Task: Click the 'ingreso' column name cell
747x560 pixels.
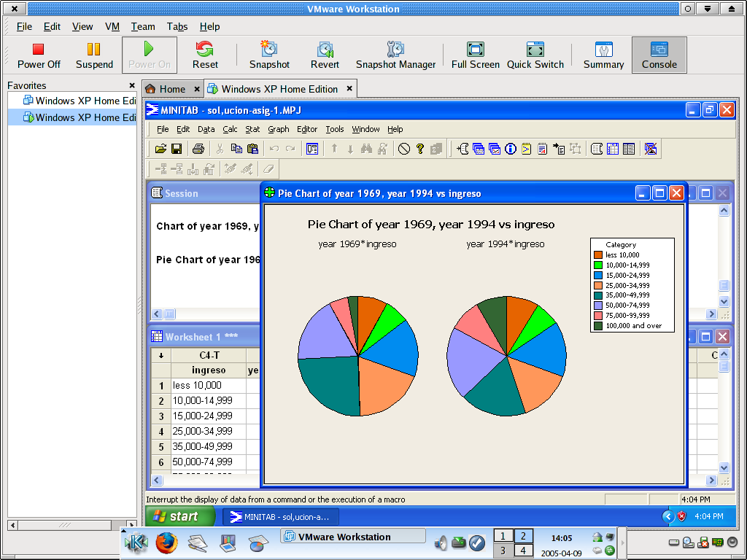Action: tap(209, 370)
